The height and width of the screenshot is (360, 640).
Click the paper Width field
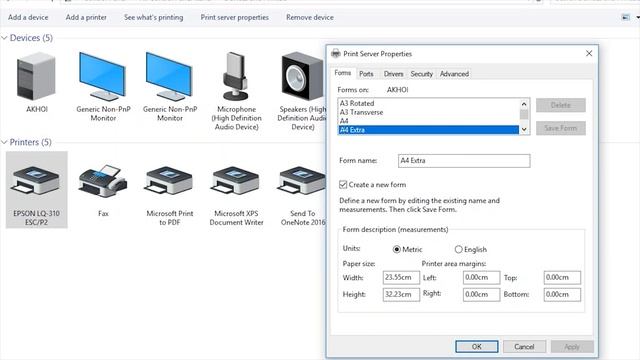(401, 278)
